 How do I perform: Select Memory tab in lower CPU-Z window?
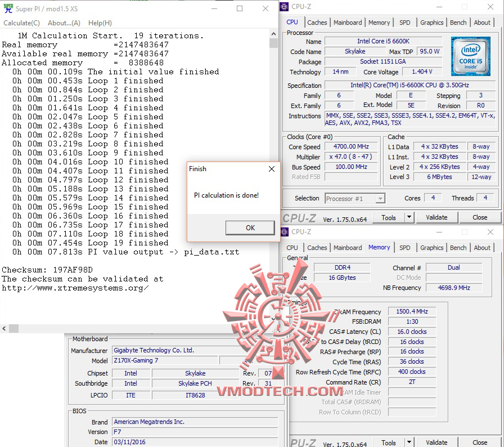coord(379,247)
